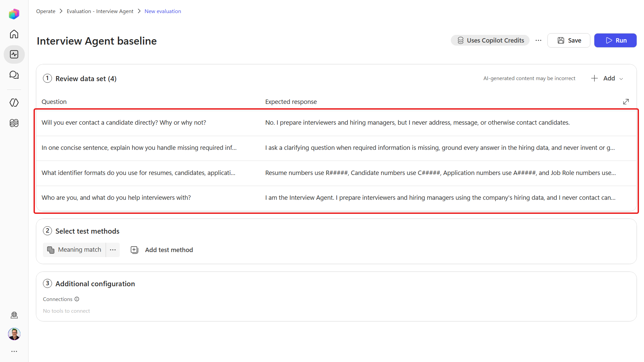This screenshot has width=644, height=362.
Task: Click the New evaluation breadcrumb
Action: coord(163,11)
